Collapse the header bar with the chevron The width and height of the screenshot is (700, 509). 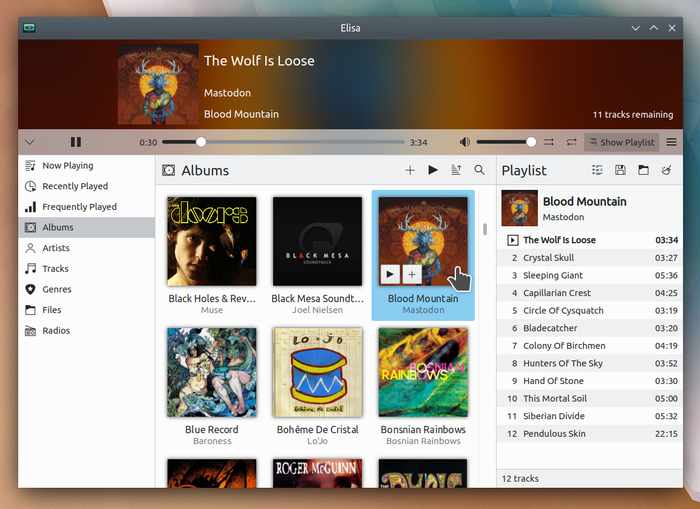tap(30, 142)
